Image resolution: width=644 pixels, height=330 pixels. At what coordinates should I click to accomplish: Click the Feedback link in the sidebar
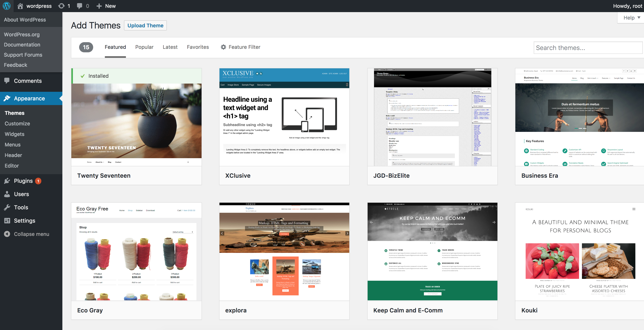coord(15,65)
